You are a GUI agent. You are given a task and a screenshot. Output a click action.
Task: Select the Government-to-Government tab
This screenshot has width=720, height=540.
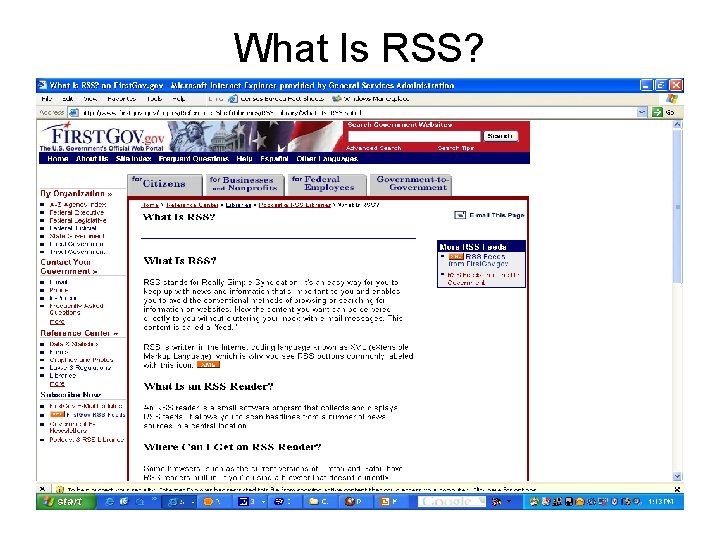(x=412, y=184)
